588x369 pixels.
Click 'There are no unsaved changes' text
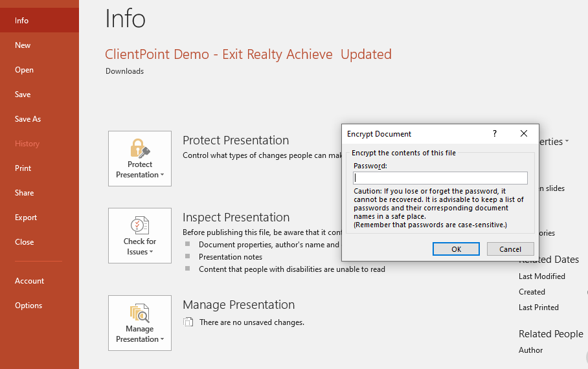coord(252,322)
